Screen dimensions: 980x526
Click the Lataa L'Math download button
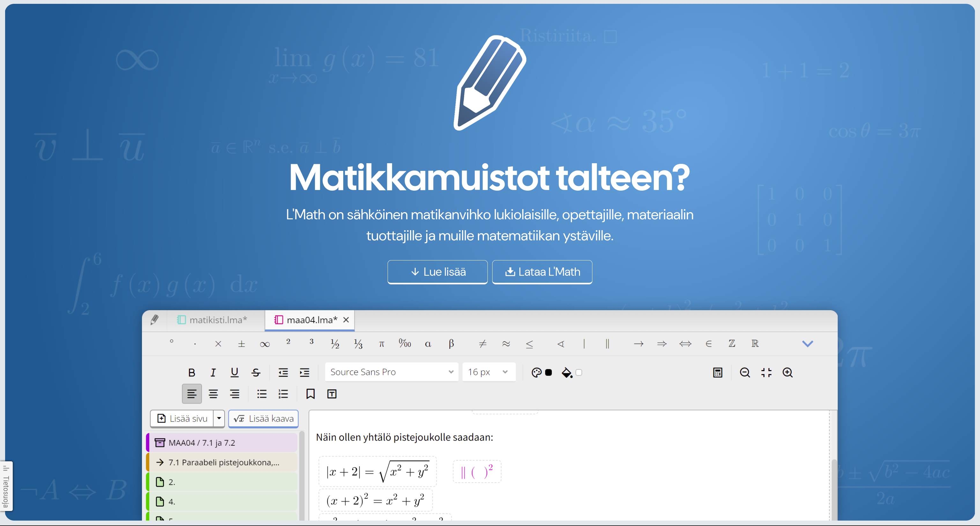[x=542, y=272]
